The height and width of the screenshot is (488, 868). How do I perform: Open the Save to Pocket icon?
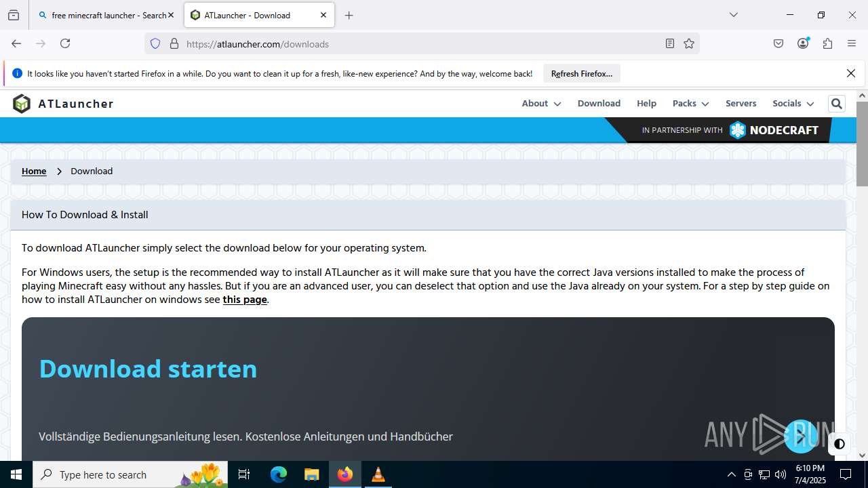pos(778,43)
